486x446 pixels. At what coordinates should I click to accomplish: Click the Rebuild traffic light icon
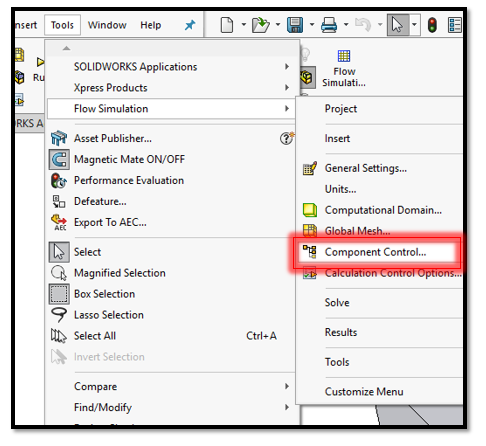(x=432, y=25)
